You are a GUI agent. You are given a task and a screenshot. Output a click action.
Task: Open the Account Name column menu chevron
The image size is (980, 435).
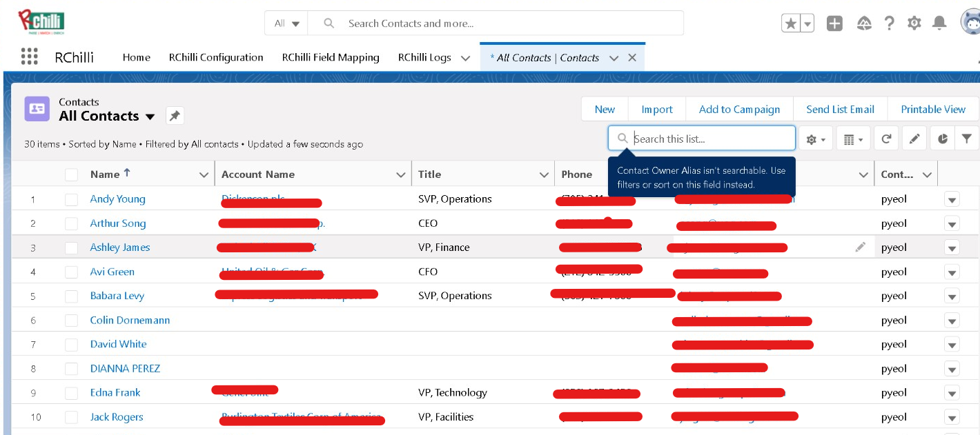coord(401,174)
